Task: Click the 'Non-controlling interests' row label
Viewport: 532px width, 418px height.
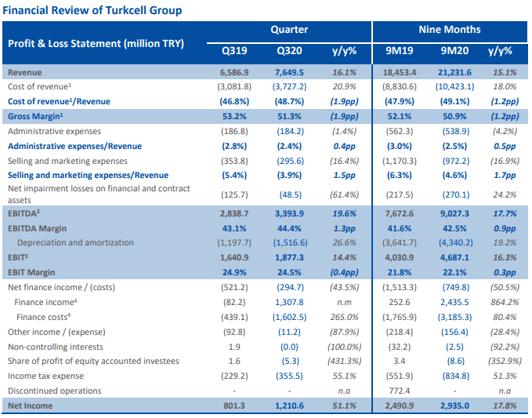Action: tap(56, 347)
